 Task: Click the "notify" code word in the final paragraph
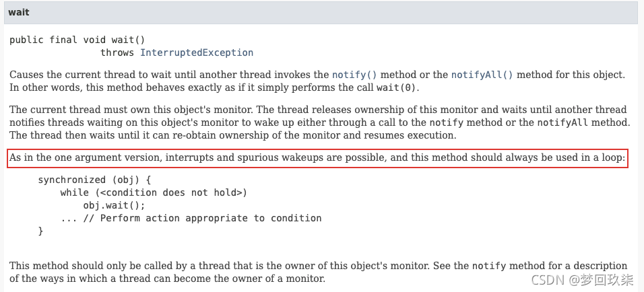pos(487,266)
